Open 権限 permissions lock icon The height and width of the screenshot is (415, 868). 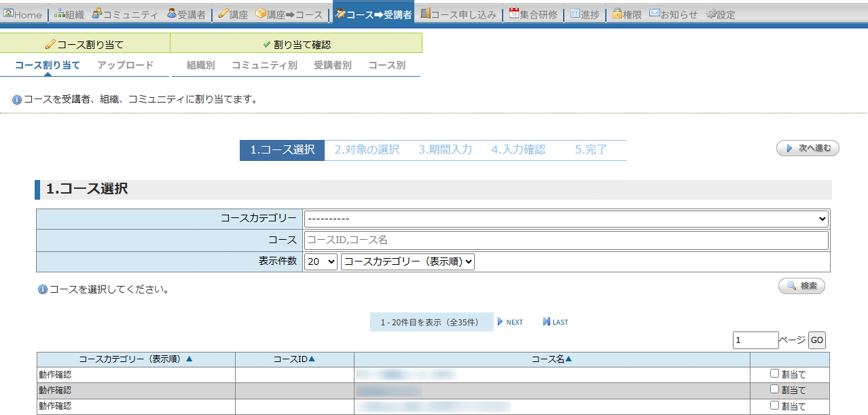click(x=617, y=14)
